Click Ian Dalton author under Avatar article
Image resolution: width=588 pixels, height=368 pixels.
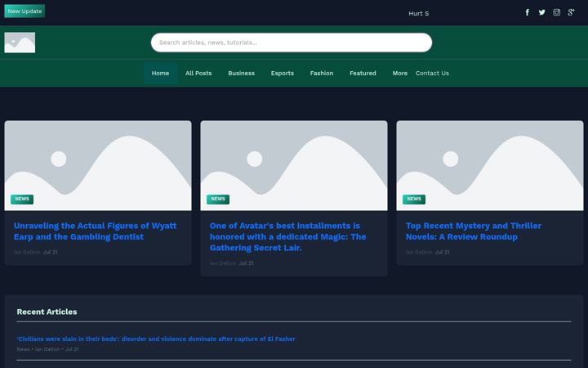coord(223,263)
